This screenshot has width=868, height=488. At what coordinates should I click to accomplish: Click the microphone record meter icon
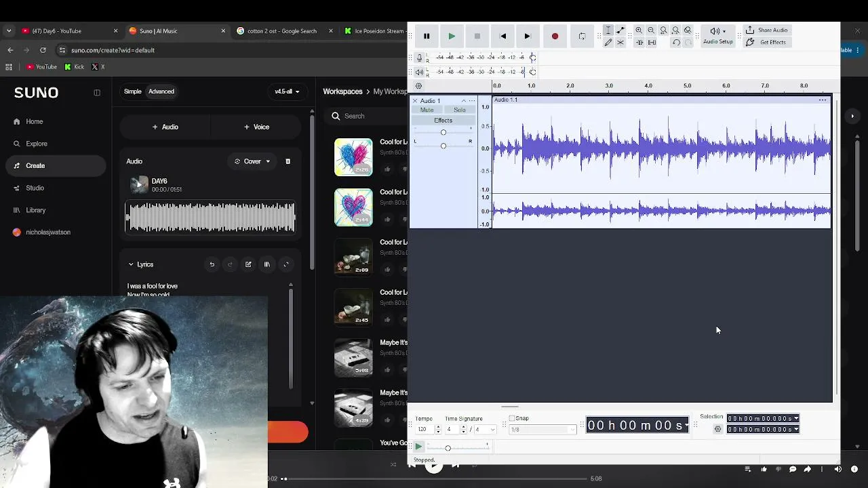(x=420, y=58)
